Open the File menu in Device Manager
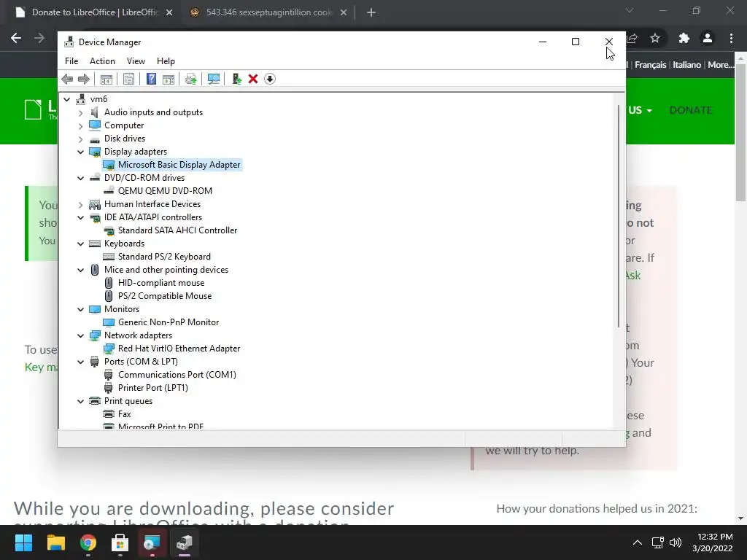The image size is (747, 560). click(71, 61)
